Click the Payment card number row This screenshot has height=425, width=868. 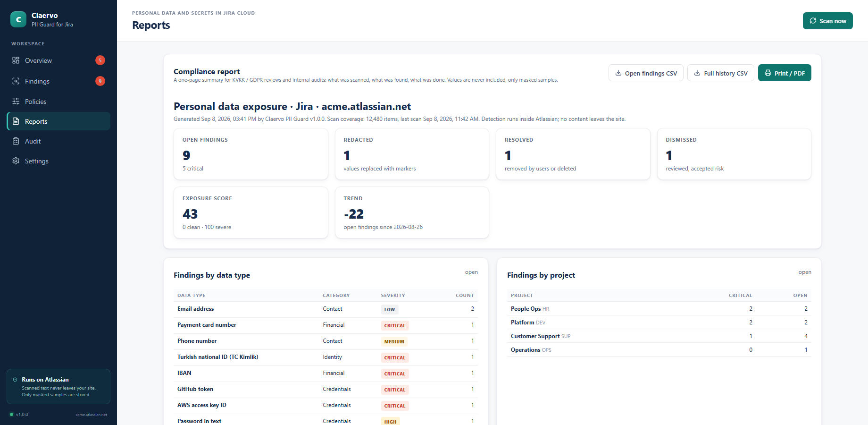point(325,325)
